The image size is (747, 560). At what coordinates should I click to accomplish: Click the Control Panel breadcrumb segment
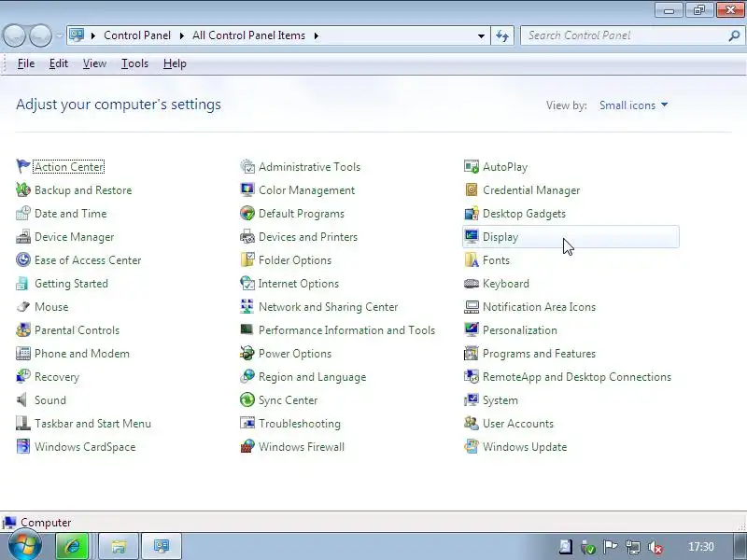137,35
